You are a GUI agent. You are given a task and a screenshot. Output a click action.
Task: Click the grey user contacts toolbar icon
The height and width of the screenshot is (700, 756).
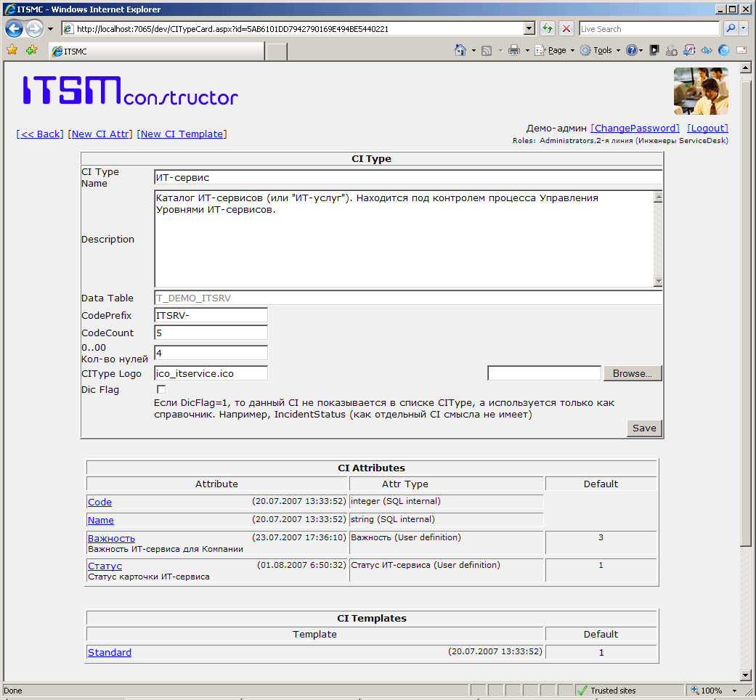(x=672, y=50)
